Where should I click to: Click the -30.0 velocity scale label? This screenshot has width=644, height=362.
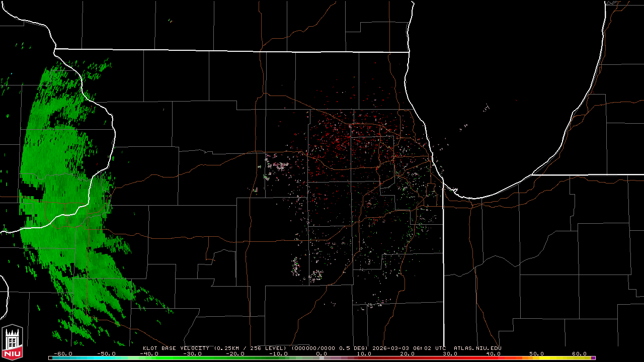(x=192, y=353)
